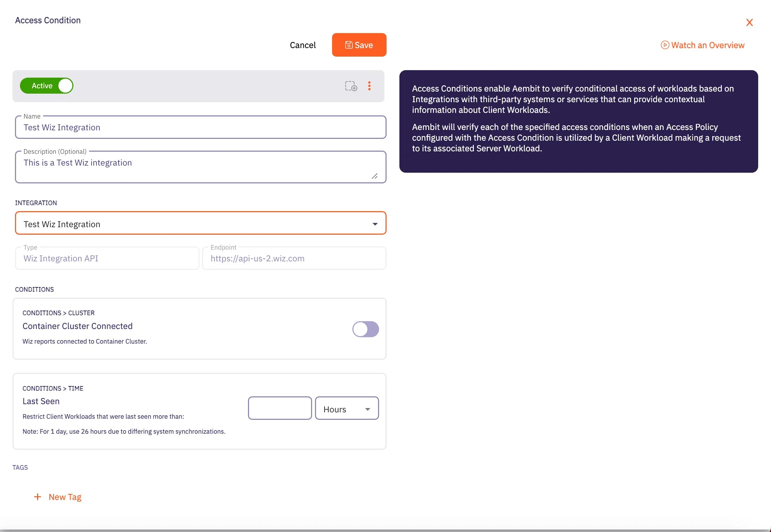Click Cancel to discard changes

[x=302, y=45]
